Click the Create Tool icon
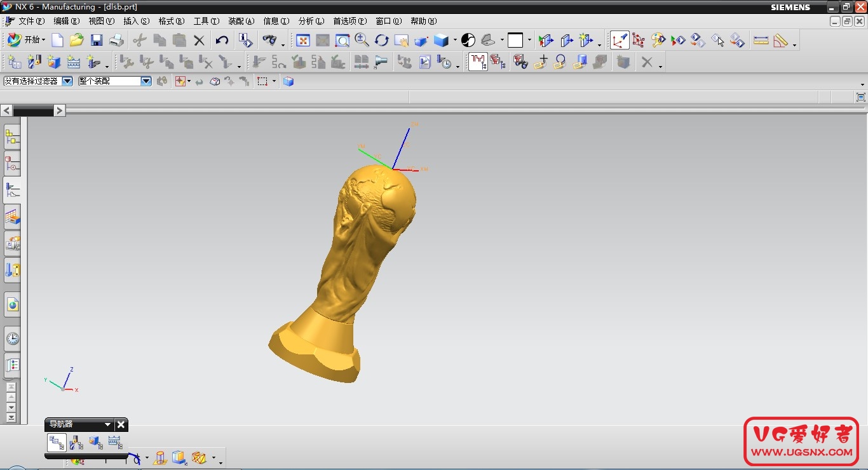868x470 pixels. click(x=34, y=62)
